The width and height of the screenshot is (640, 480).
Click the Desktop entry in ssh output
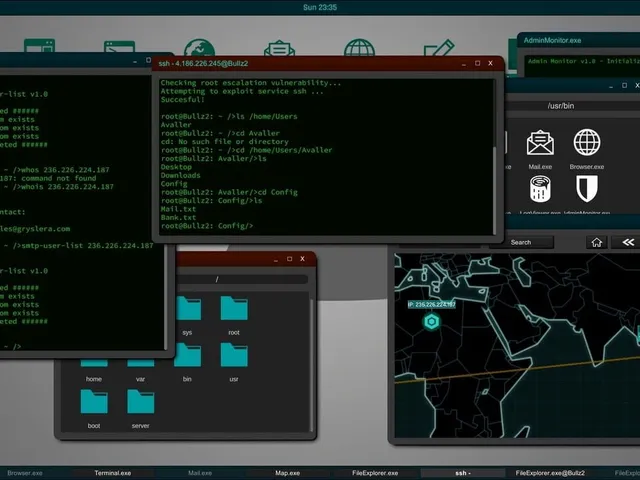[x=176, y=167]
